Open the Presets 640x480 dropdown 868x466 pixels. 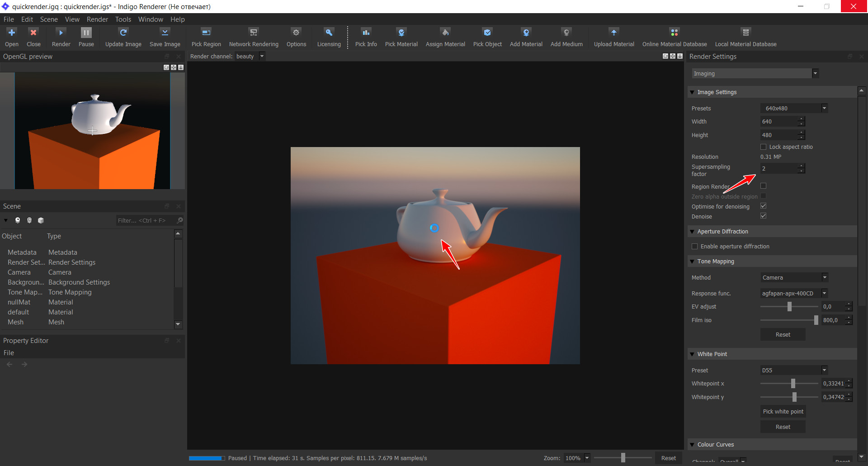tap(794, 108)
